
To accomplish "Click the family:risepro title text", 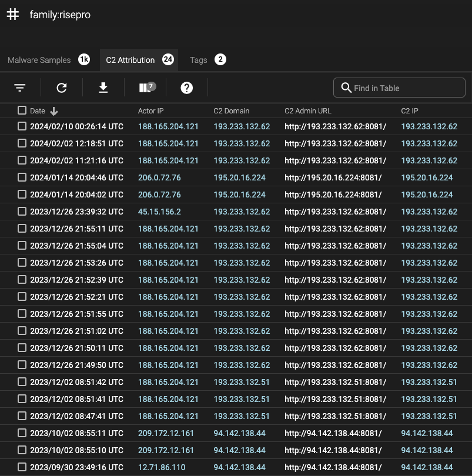I will coord(60,15).
